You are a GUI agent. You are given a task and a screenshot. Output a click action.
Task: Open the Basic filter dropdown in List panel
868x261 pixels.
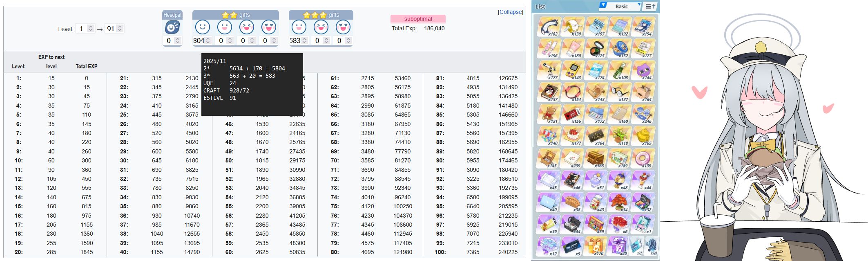tap(620, 6)
